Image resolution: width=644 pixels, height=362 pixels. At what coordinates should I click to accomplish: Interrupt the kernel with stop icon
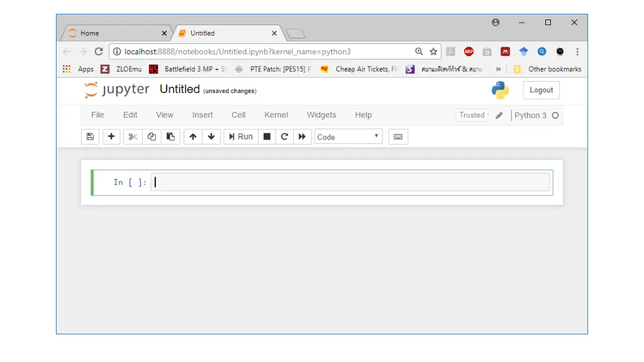pyautogui.click(x=267, y=136)
